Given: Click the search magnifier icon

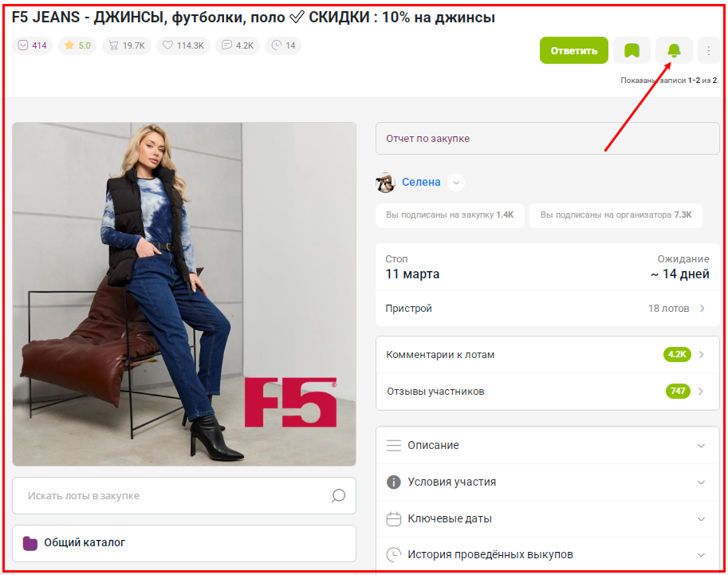Looking at the screenshot, I should [x=338, y=495].
